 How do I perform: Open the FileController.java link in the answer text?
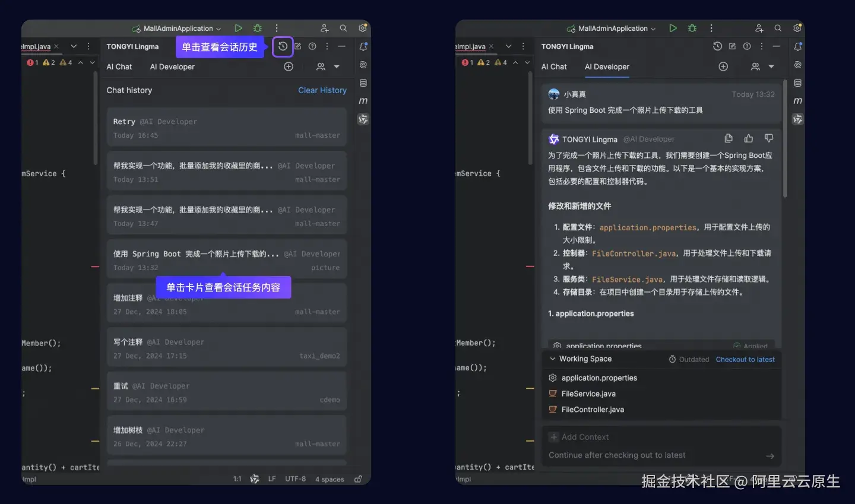pyautogui.click(x=634, y=253)
